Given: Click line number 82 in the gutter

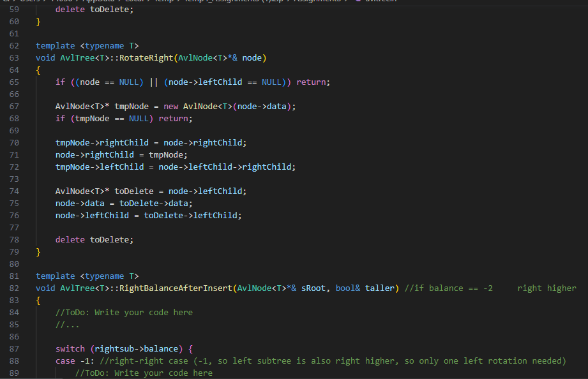Looking at the screenshot, I should 14,288.
